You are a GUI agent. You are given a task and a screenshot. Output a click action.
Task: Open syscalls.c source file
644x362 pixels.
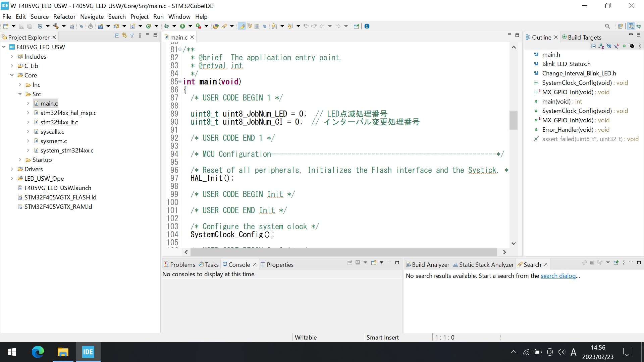pos(52,131)
